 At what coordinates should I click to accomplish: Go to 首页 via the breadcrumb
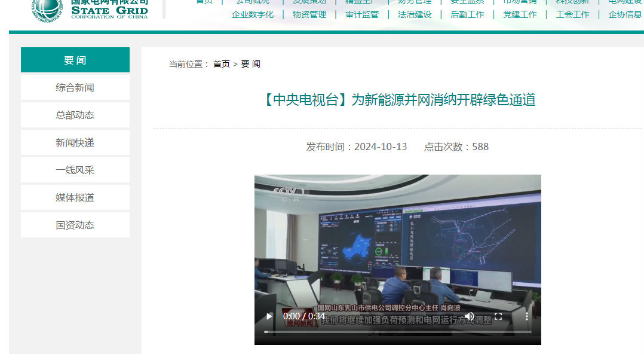222,64
